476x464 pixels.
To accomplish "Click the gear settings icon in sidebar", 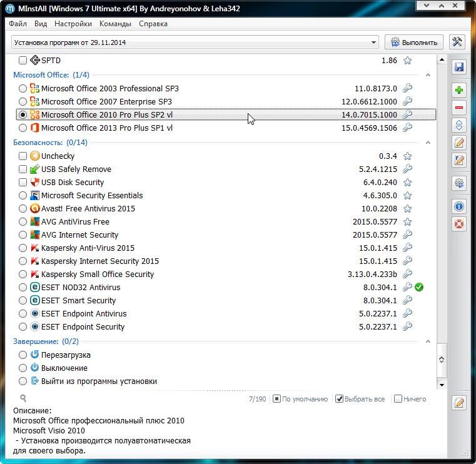I will 459,183.
